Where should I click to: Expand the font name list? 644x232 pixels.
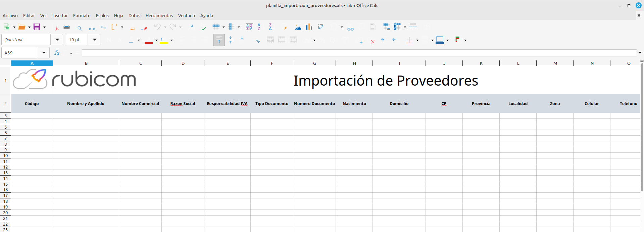click(57, 40)
